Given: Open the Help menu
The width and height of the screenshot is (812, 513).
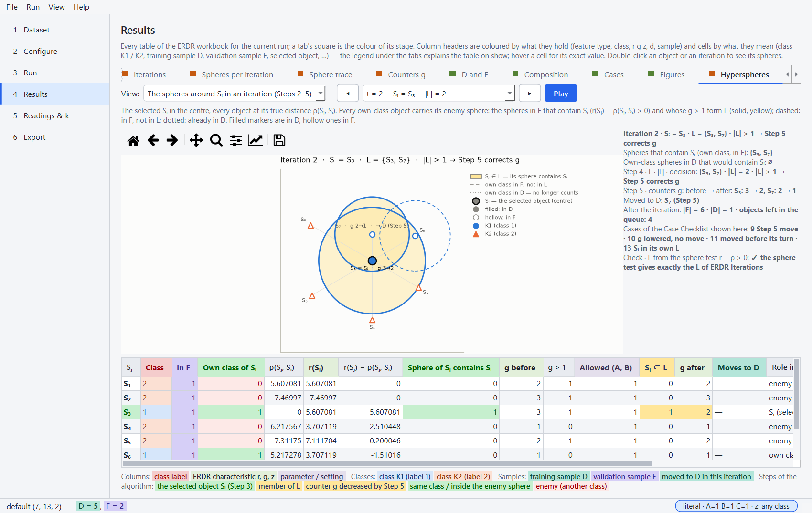Looking at the screenshot, I should pyautogui.click(x=81, y=7).
